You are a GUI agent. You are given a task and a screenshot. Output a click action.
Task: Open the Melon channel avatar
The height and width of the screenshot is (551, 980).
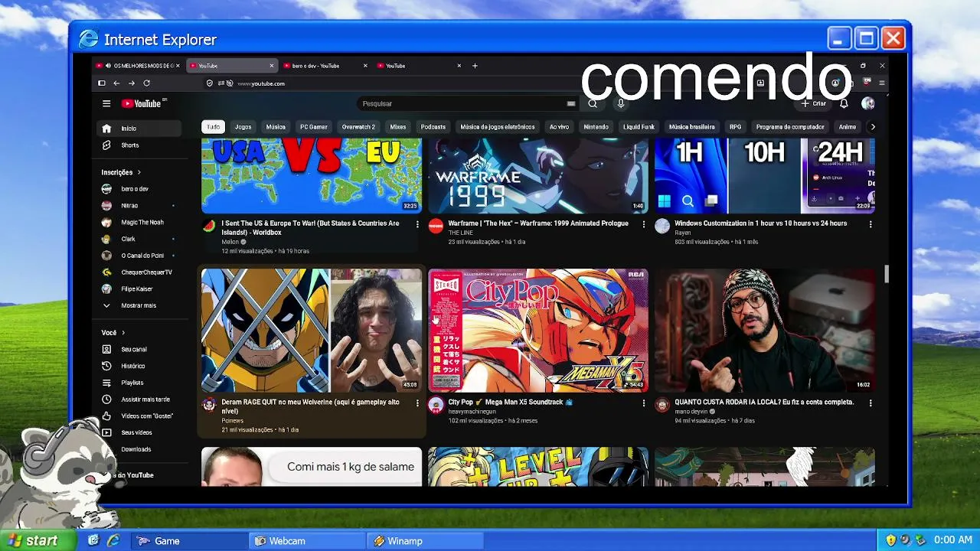click(209, 226)
